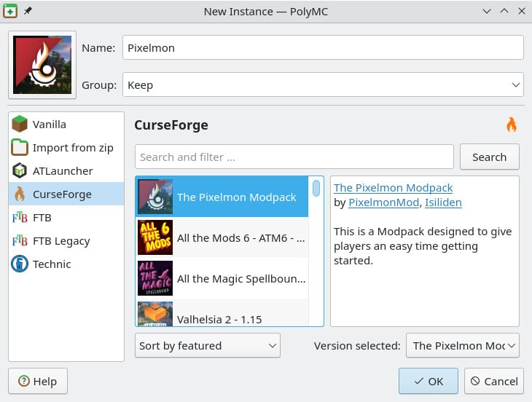Select FTB Legacy icon
The width and height of the screenshot is (532, 402).
tap(20, 241)
